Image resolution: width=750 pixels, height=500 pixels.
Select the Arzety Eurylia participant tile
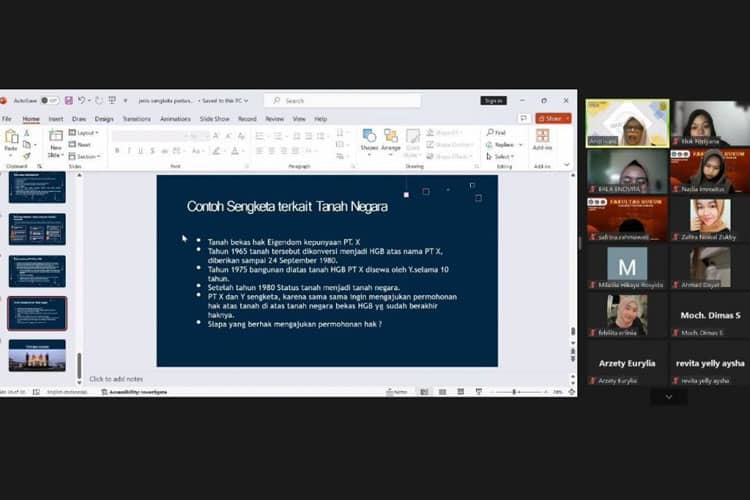(x=627, y=363)
